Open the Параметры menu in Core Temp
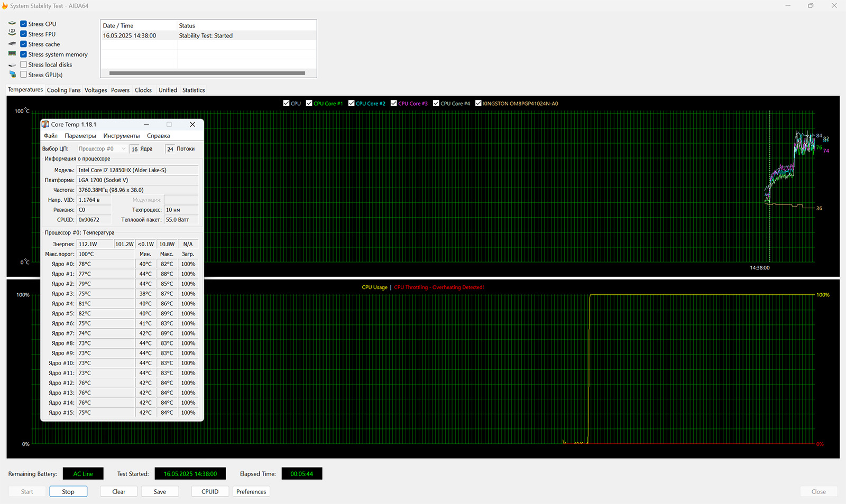 tap(80, 136)
